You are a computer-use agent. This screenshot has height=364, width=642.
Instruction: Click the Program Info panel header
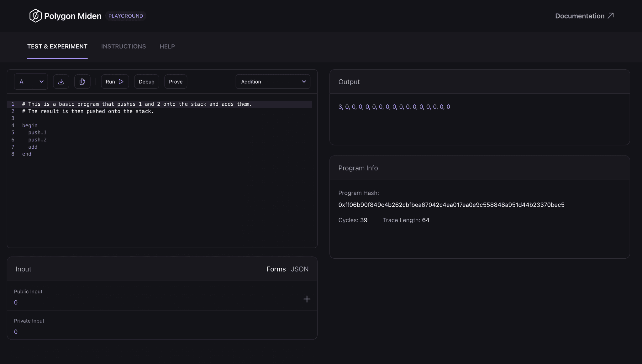[480, 168]
